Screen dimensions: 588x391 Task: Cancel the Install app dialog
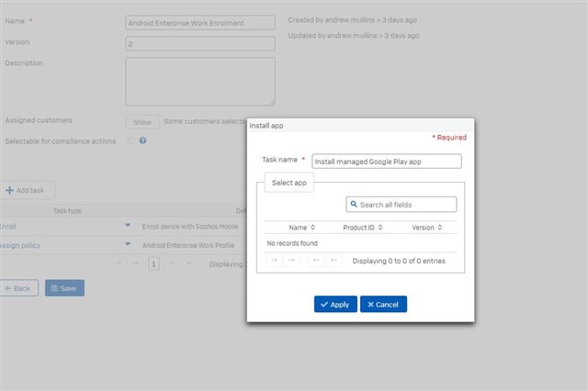pyautogui.click(x=383, y=304)
